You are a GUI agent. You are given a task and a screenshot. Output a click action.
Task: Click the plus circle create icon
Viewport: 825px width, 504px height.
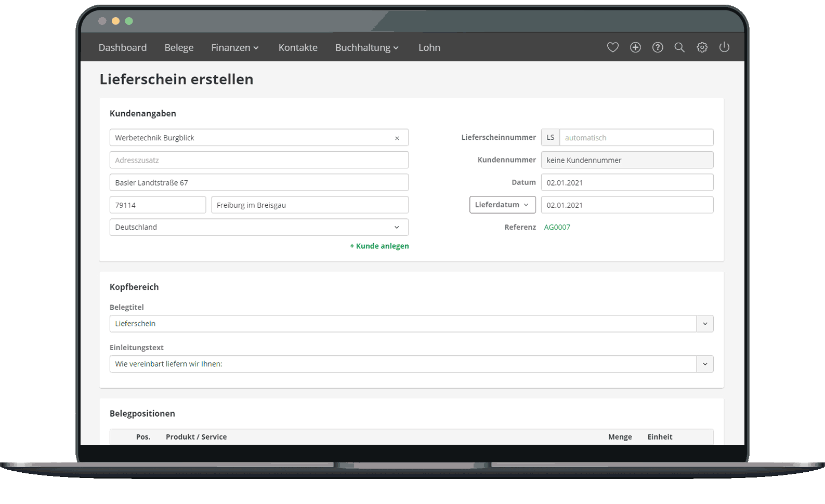[x=635, y=47]
